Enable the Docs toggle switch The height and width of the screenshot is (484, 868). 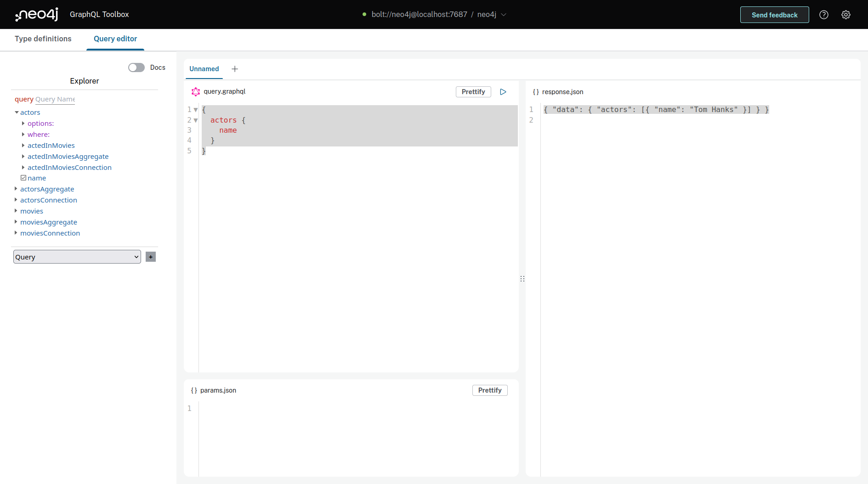[136, 67]
